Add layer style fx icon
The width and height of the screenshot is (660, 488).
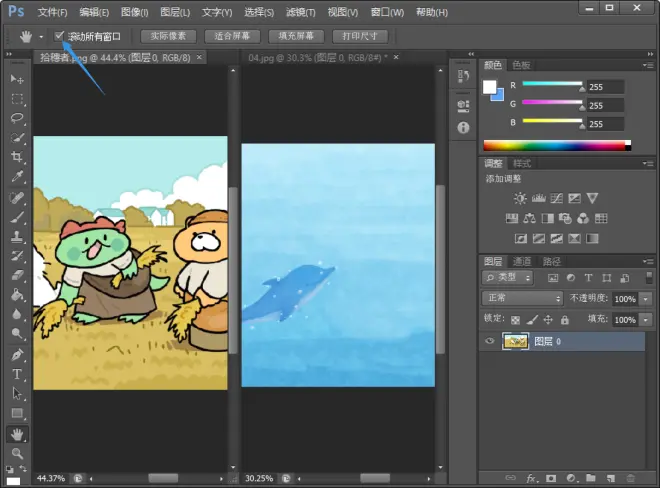[x=531, y=478]
